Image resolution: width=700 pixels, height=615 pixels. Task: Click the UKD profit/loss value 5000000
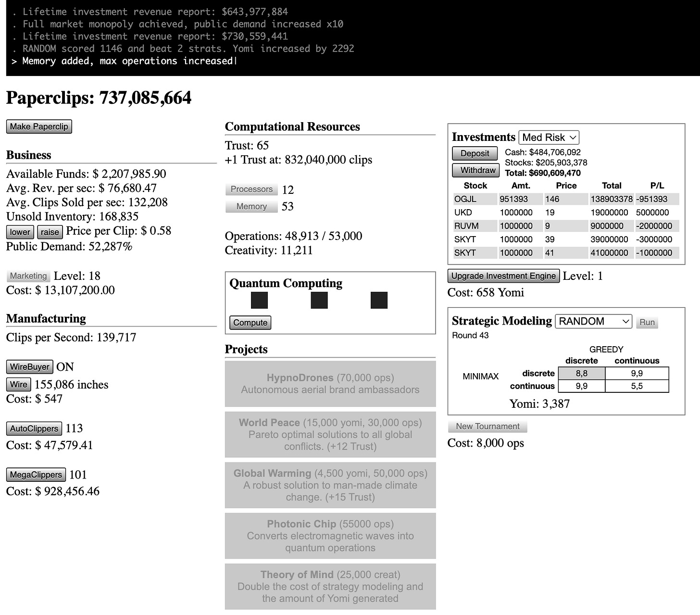click(652, 213)
